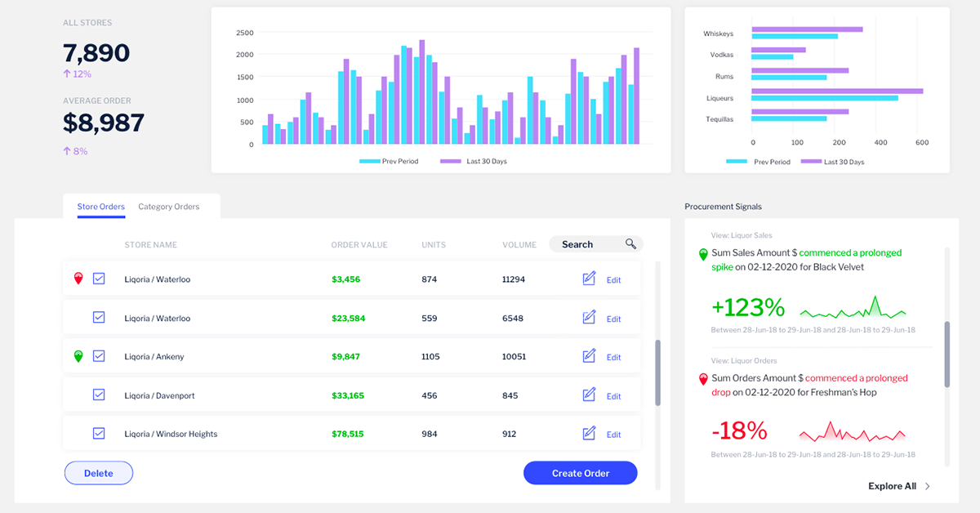Click green pin icon on Black Velvet signal
Image resolution: width=980 pixels, height=513 pixels.
702,255
